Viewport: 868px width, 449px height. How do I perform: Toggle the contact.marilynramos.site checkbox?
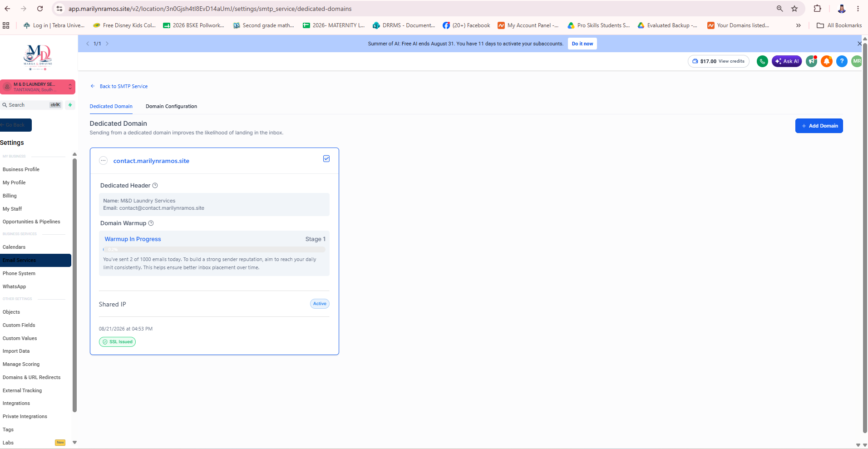tap(326, 158)
